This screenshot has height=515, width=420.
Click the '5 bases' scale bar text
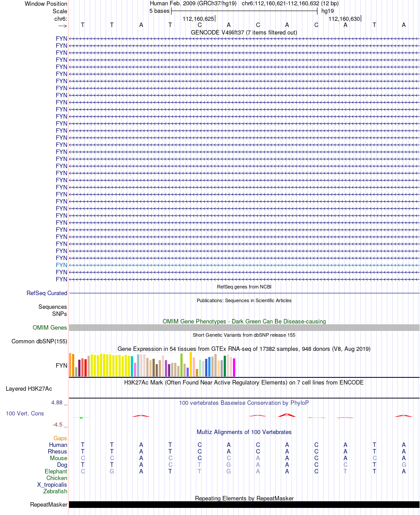click(x=160, y=11)
